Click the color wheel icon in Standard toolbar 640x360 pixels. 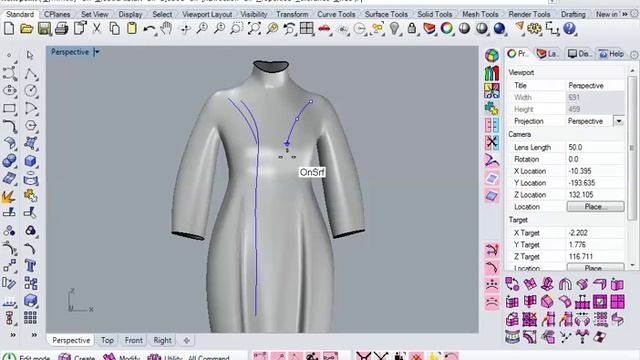[x=447, y=29]
